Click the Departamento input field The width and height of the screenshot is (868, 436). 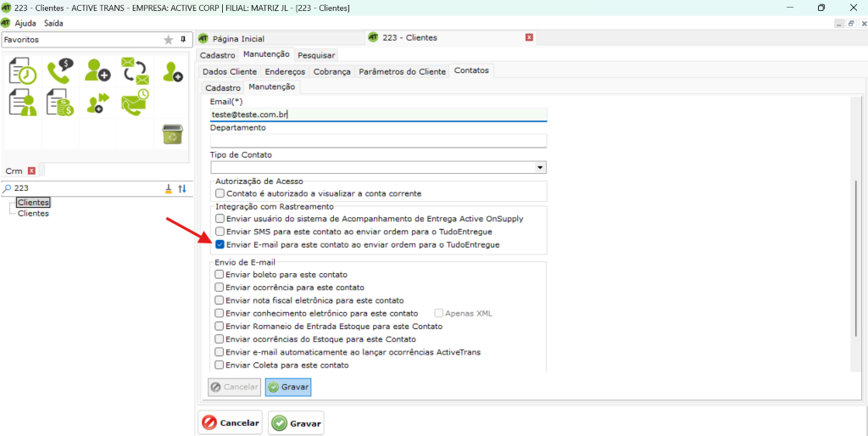pyautogui.click(x=378, y=141)
